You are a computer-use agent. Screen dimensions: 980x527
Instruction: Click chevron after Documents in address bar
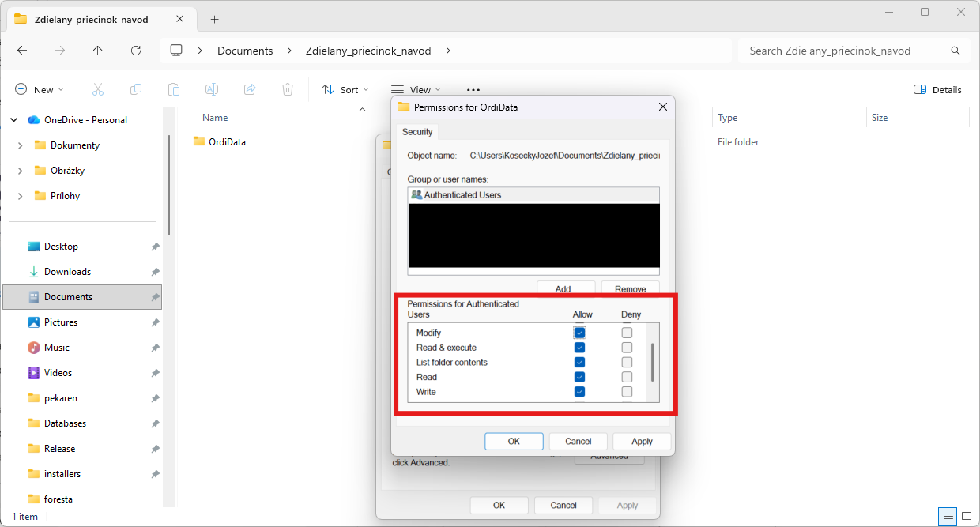pyautogui.click(x=289, y=51)
